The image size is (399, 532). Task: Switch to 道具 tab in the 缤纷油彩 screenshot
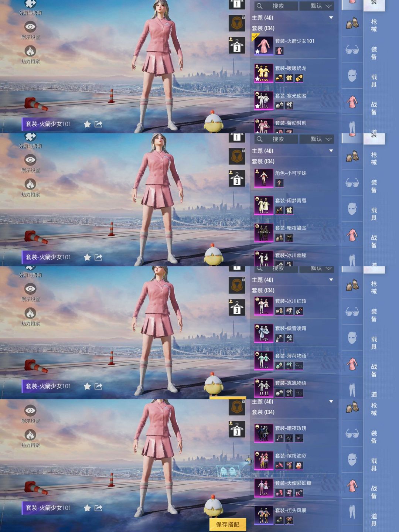point(374,519)
